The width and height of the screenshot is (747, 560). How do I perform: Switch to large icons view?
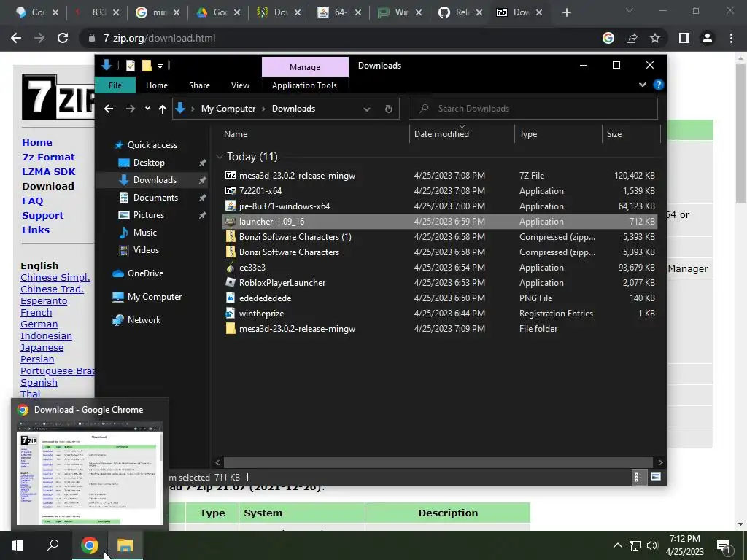point(656,477)
